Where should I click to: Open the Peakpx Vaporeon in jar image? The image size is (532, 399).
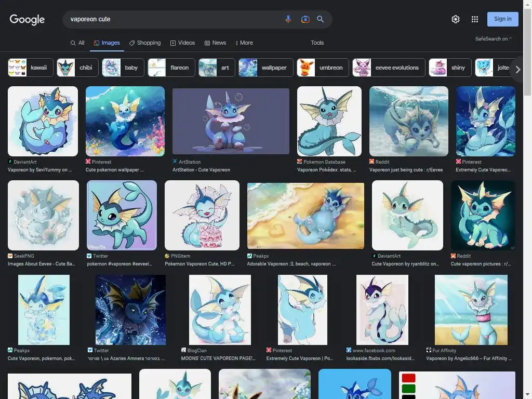click(x=44, y=310)
